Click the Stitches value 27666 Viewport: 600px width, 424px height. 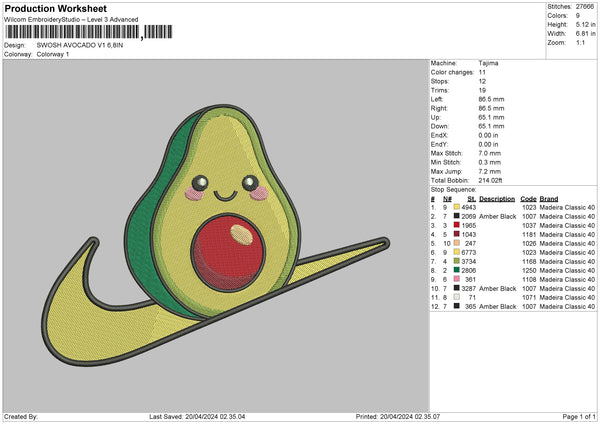[x=585, y=7]
